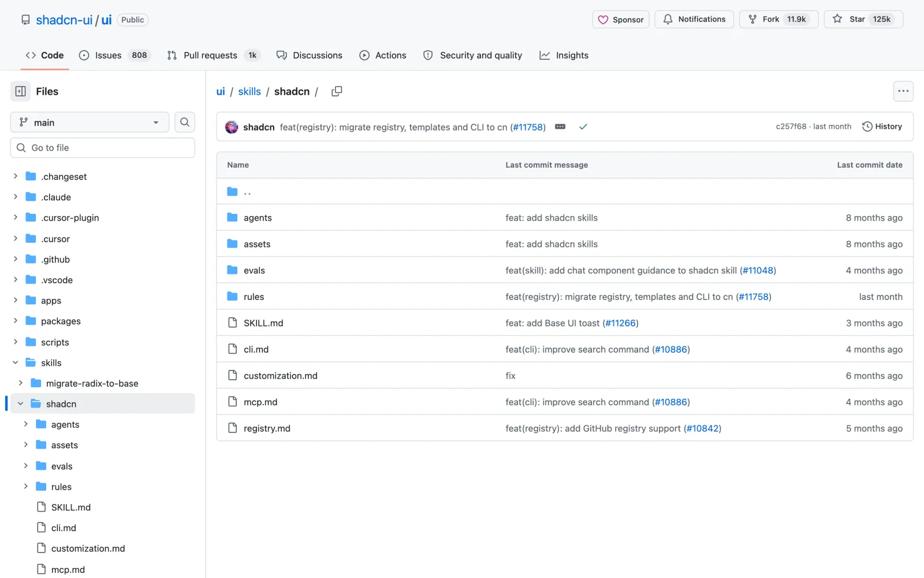Screen dimensions: 924x578
Task: Open the Pull requests tab
Action: [x=213, y=55]
